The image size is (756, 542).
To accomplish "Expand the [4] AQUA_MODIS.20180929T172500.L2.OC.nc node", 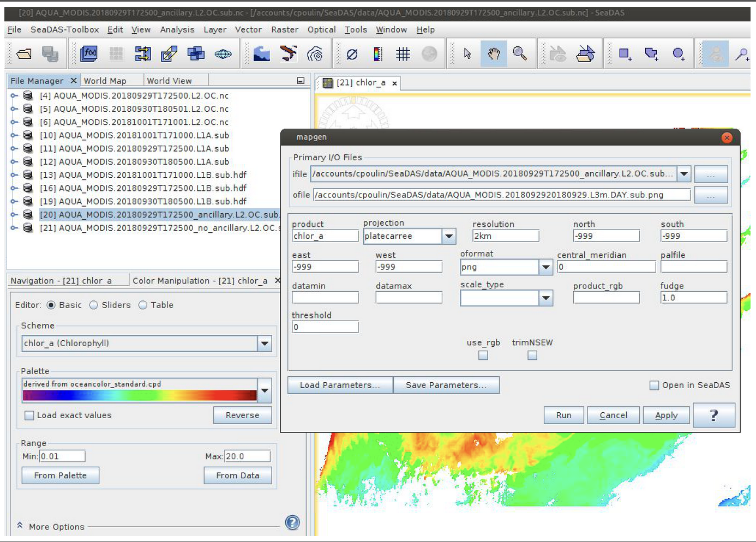I will 14,95.
